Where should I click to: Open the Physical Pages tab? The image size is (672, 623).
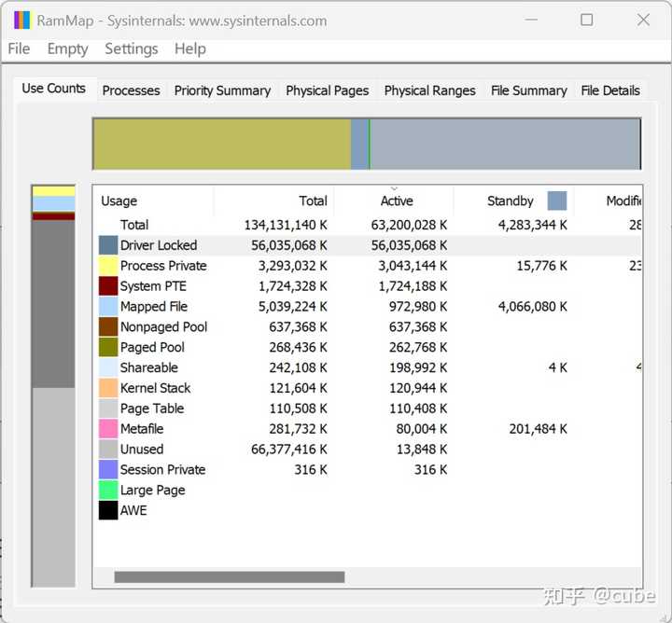[328, 90]
